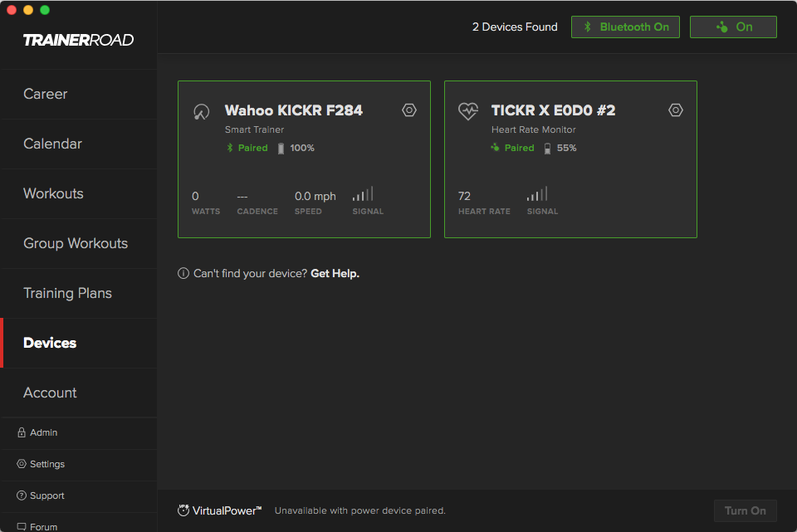Click the Smart Trainer label

pyautogui.click(x=254, y=129)
